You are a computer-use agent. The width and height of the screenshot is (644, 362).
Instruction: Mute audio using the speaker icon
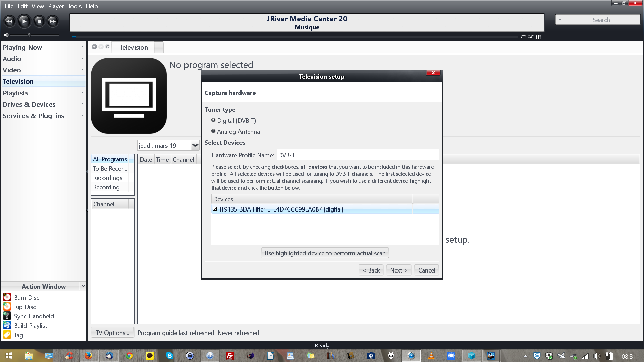pyautogui.click(x=6, y=35)
